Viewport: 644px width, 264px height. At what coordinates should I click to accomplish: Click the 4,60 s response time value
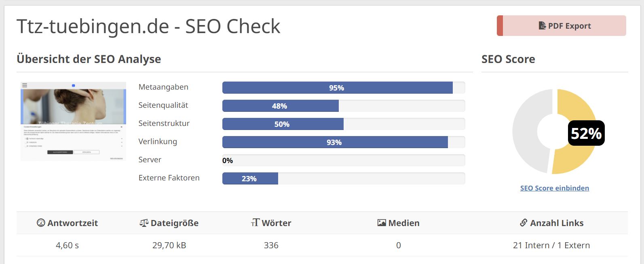pyautogui.click(x=67, y=245)
